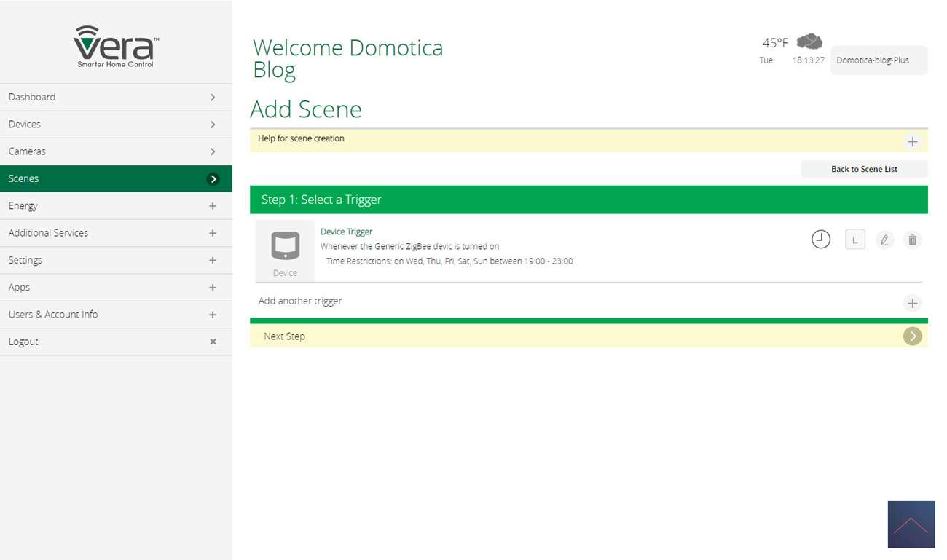Click Back to Scene List button
The width and height of the screenshot is (947, 560).
point(864,169)
